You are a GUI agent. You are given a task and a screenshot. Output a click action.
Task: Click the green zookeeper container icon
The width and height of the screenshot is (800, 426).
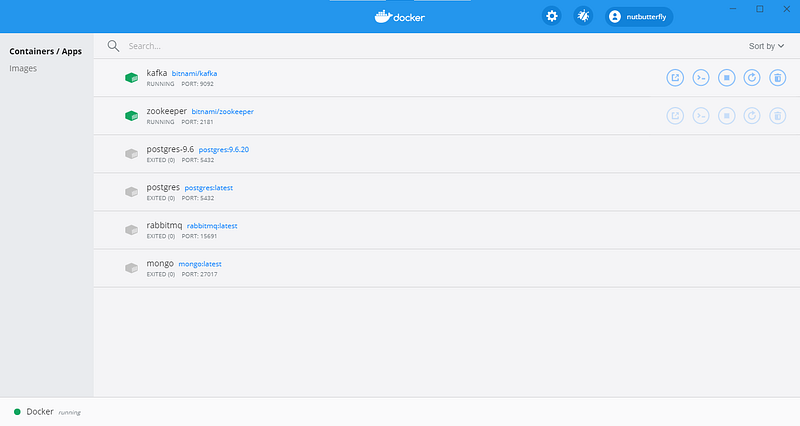point(132,116)
